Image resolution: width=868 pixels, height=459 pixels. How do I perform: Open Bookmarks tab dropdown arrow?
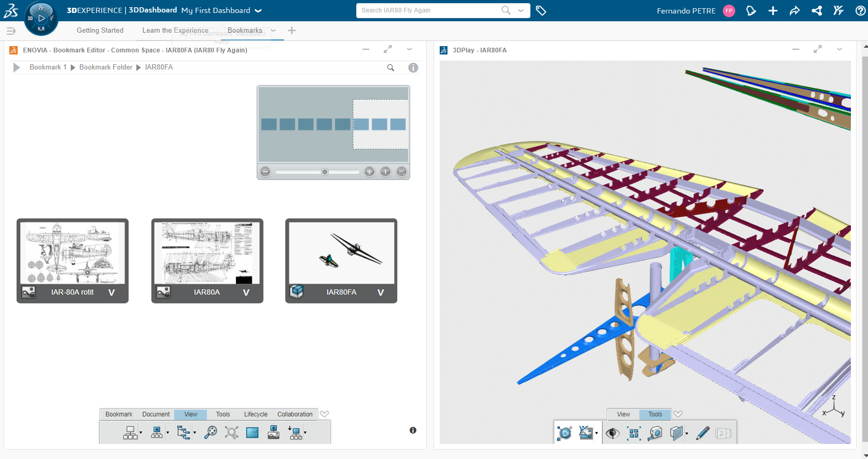(273, 31)
